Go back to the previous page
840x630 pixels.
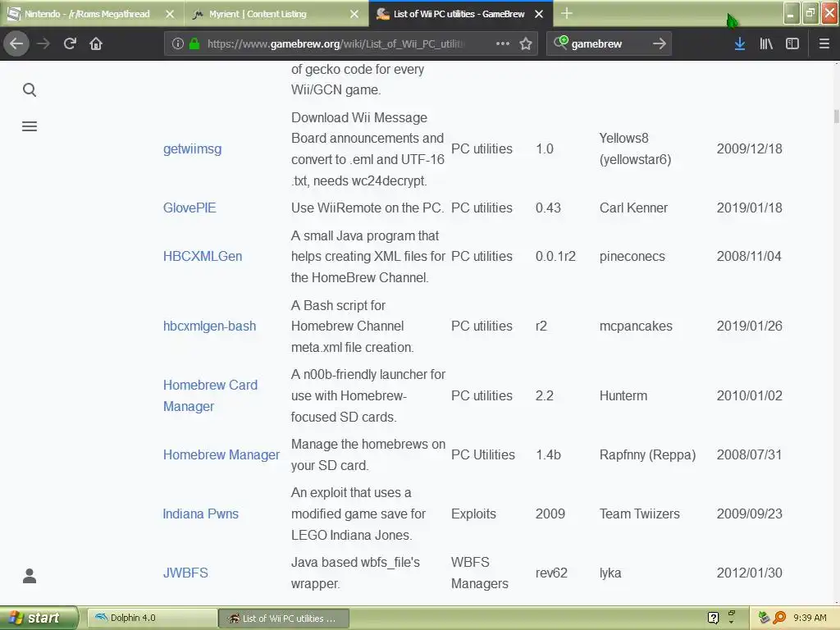(16, 43)
